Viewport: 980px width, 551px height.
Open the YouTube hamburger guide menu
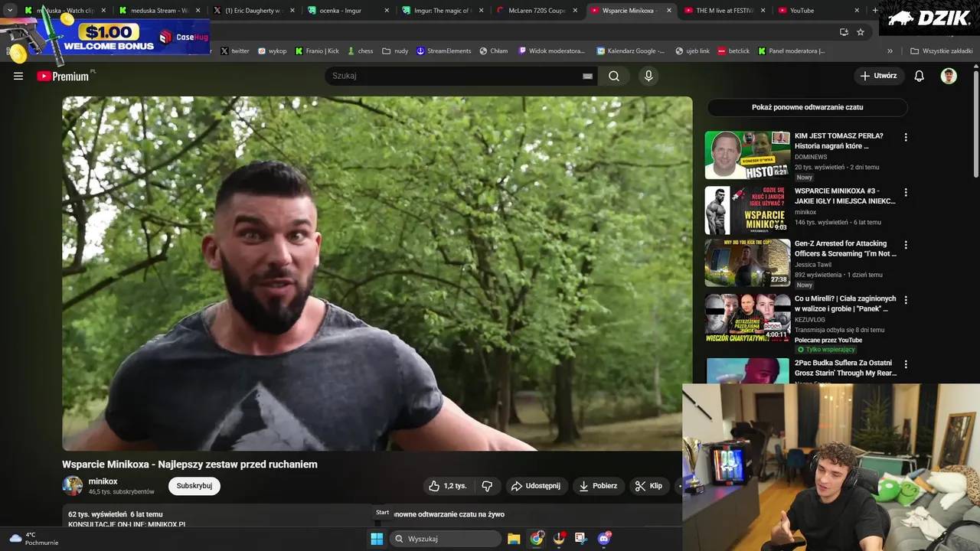coord(18,76)
